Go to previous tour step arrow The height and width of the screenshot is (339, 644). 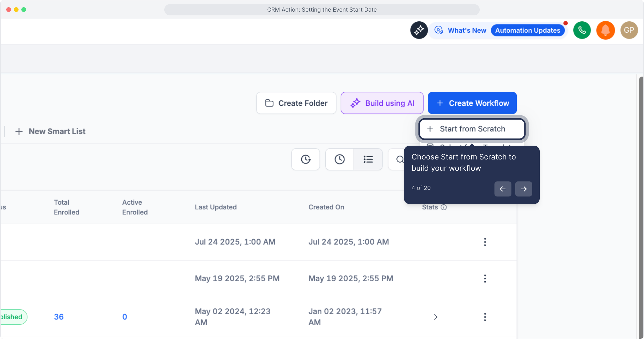(503, 189)
